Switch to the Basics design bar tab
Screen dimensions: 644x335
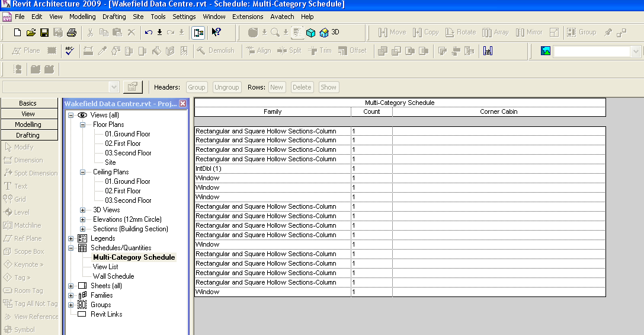[28, 103]
